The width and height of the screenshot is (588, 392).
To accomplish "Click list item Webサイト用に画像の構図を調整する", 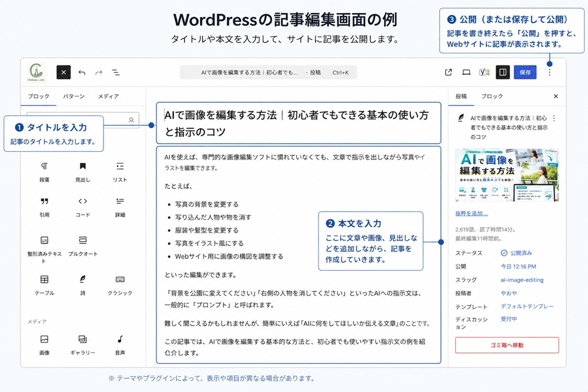I will tap(229, 257).
